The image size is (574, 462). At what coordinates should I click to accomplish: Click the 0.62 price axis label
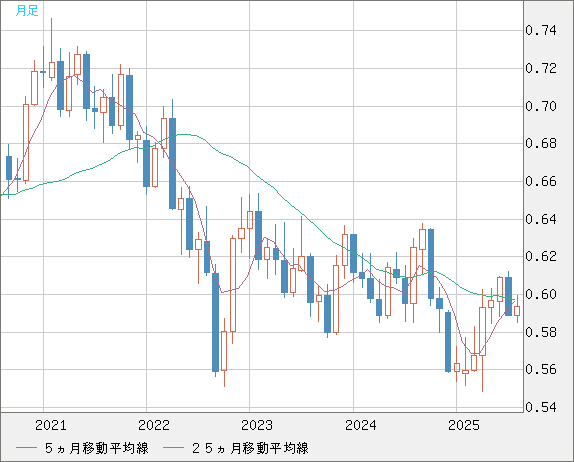(541, 256)
